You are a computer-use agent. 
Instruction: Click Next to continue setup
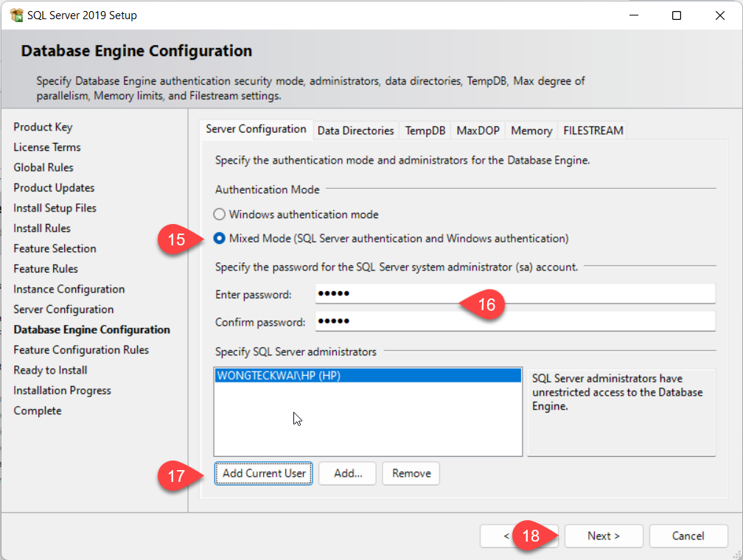(604, 536)
